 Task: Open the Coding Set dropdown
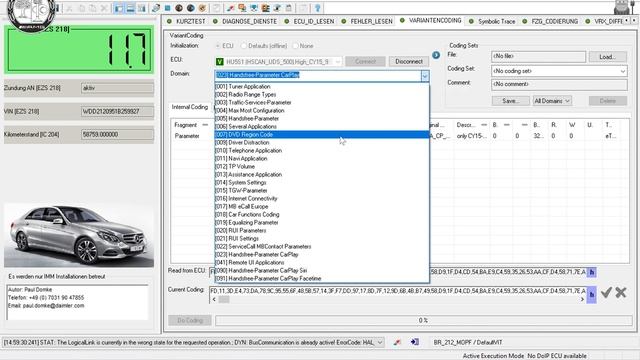(623, 71)
